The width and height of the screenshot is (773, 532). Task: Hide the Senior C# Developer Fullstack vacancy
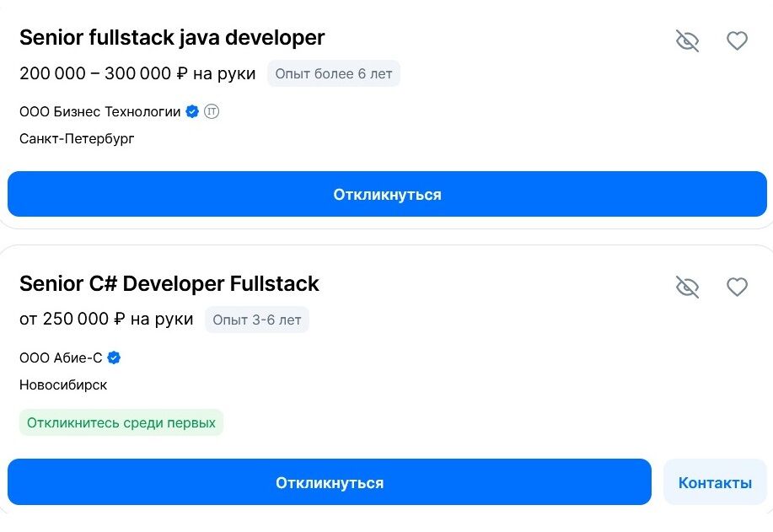click(688, 287)
